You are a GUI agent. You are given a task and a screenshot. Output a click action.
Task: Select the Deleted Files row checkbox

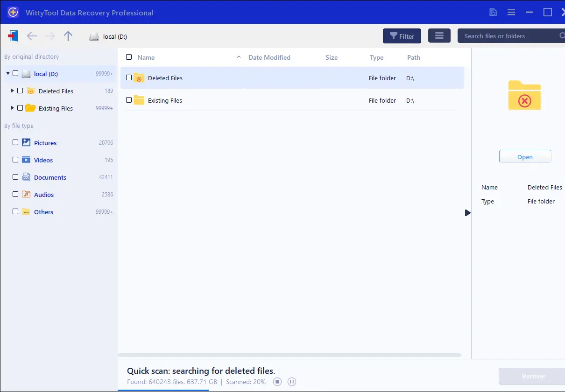(129, 78)
